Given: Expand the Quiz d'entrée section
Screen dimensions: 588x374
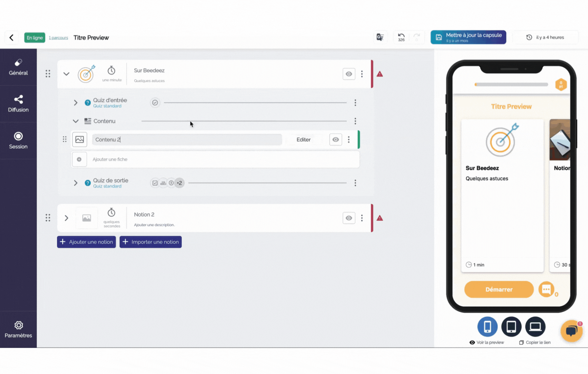Looking at the screenshot, I should [x=75, y=103].
